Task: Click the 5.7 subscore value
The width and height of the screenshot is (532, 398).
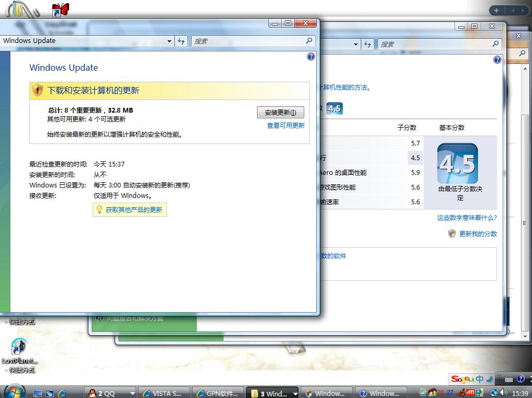Action: pos(415,143)
